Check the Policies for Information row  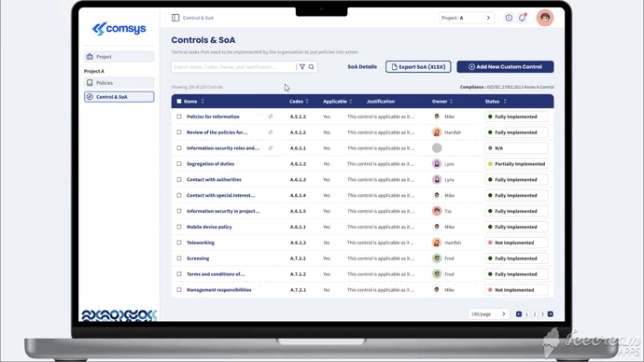click(x=179, y=117)
